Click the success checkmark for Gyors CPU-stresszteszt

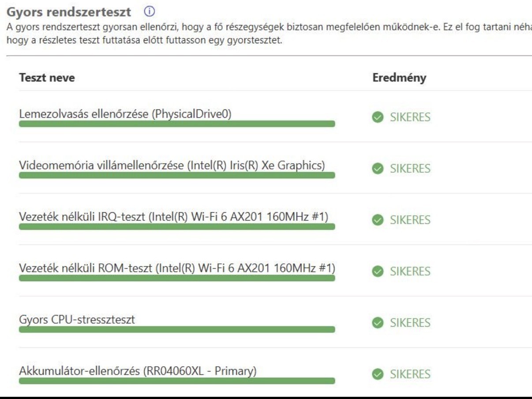point(377,323)
